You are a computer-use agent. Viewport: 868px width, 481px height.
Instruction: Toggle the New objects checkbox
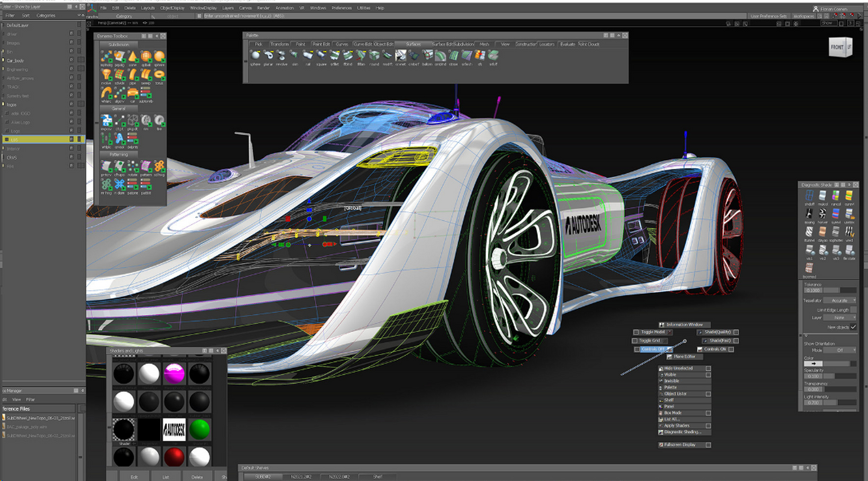click(853, 327)
